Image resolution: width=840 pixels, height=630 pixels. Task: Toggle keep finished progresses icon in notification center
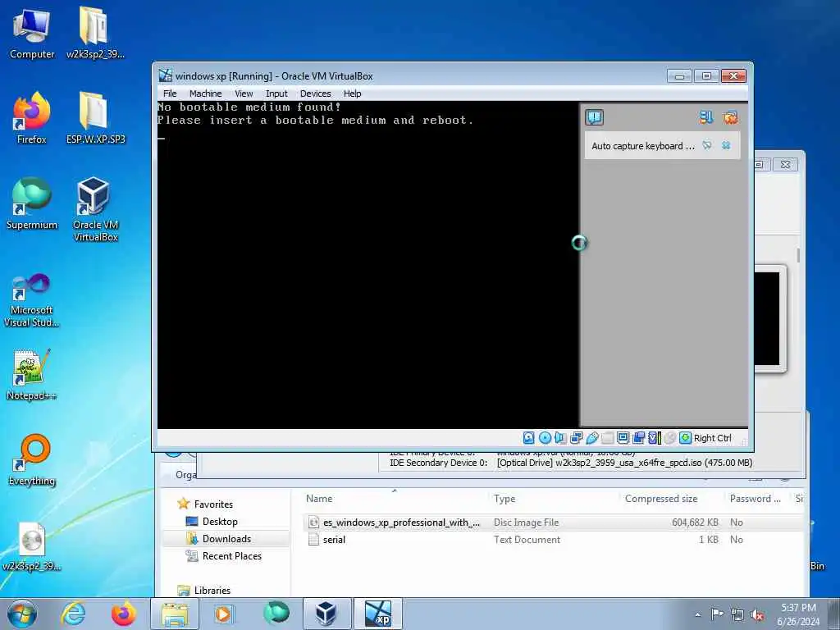706,116
